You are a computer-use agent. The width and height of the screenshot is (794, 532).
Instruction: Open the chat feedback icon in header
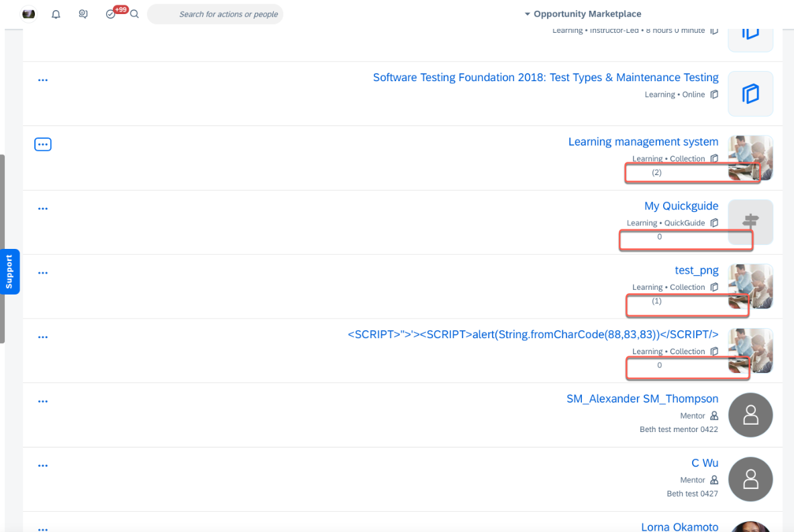click(83, 14)
